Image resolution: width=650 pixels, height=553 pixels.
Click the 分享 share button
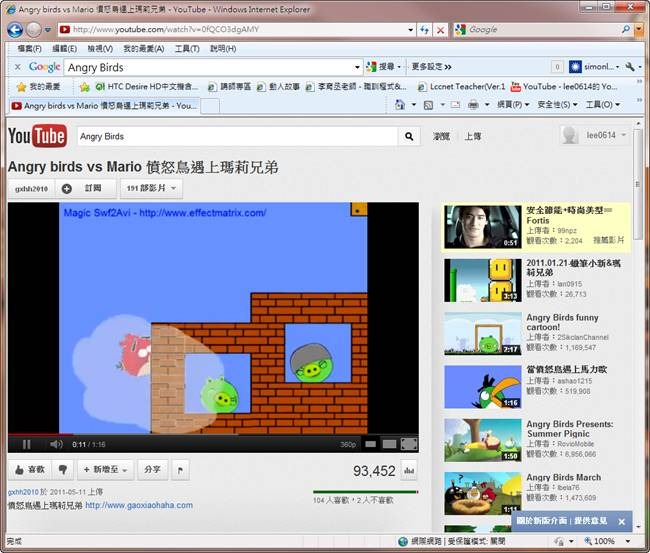(x=153, y=470)
